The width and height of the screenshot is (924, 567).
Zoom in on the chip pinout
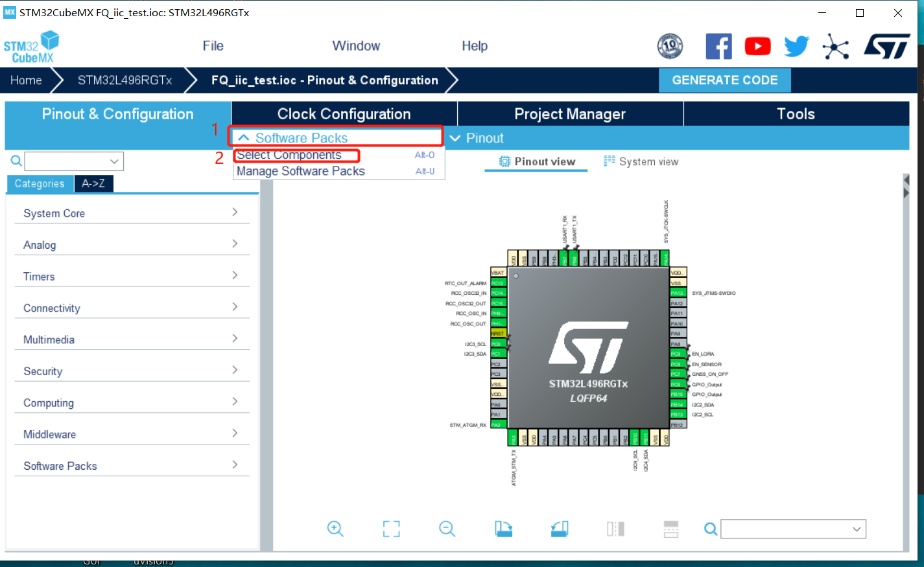335,529
